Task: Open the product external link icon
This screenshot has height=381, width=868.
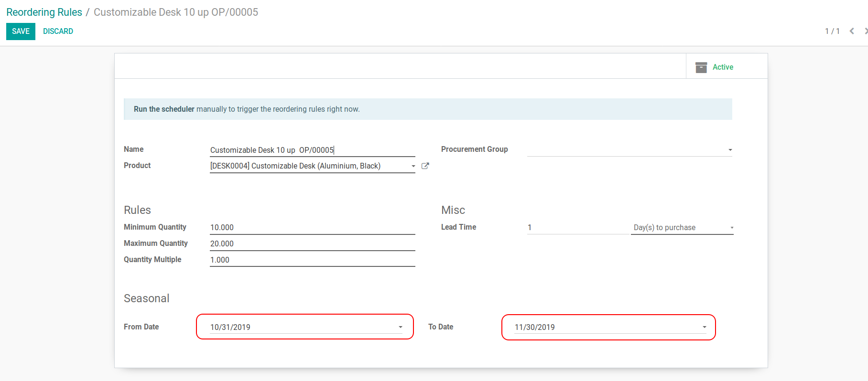Action: [x=425, y=166]
